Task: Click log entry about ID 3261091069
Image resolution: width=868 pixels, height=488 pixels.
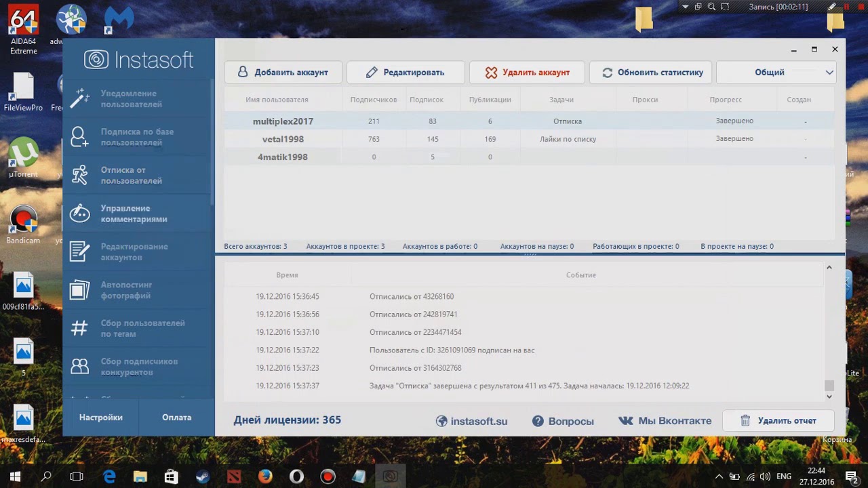Action: [x=452, y=350]
